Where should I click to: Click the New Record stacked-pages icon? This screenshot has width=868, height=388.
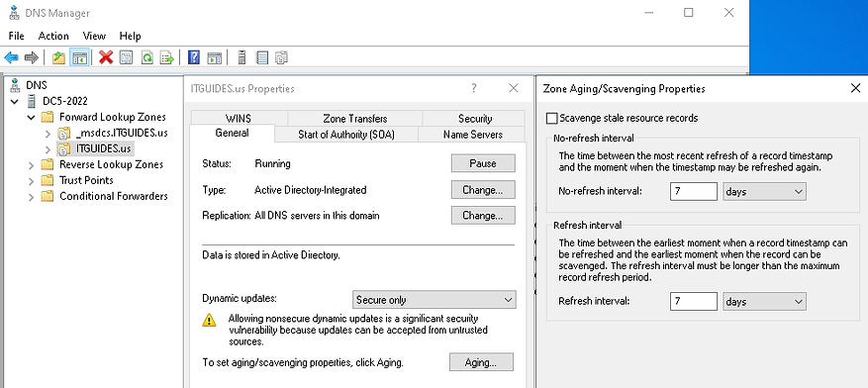coord(282,57)
